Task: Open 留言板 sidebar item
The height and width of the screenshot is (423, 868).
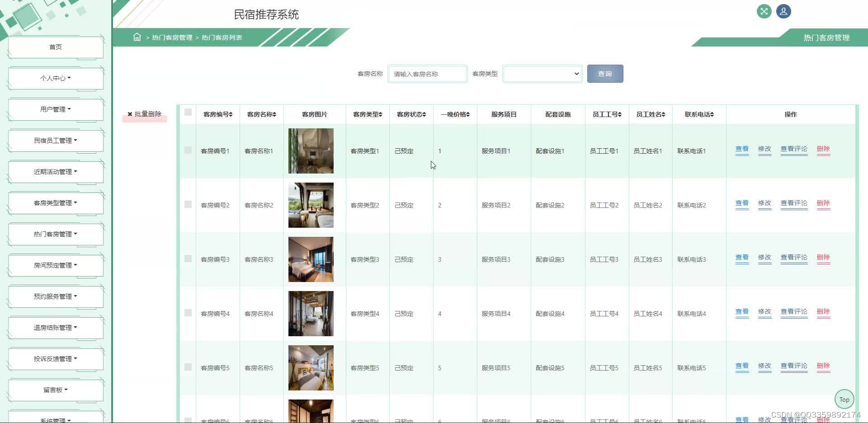Action: click(56, 390)
